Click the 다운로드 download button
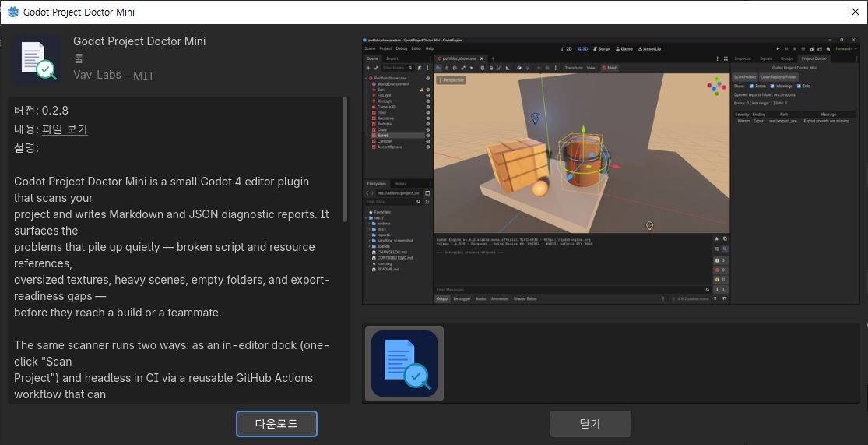The height and width of the screenshot is (445, 868). pos(276,424)
